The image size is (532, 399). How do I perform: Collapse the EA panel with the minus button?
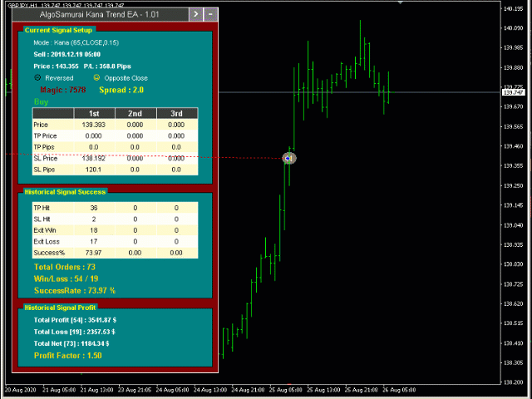(x=210, y=15)
